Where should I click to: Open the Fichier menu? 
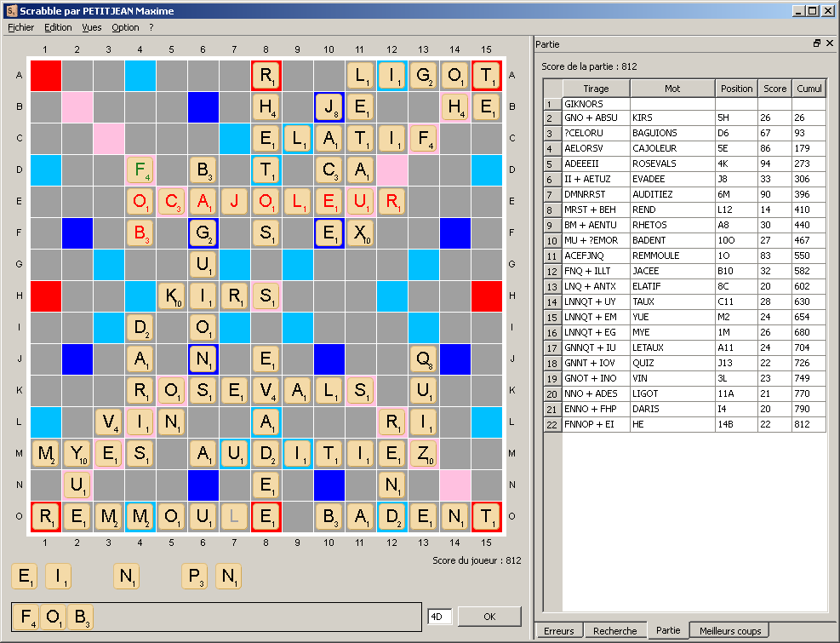click(x=21, y=27)
